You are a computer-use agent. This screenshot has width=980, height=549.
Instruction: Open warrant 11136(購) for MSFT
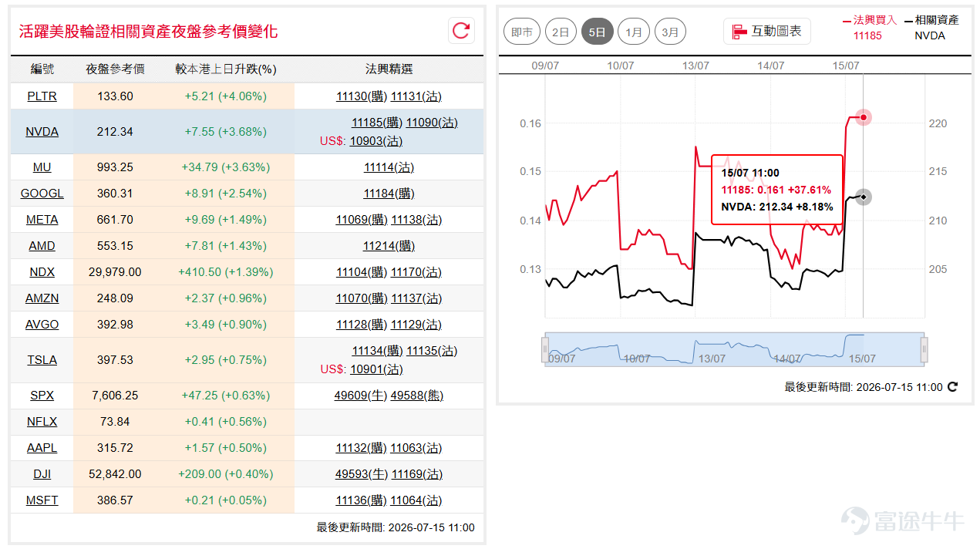[362, 500]
